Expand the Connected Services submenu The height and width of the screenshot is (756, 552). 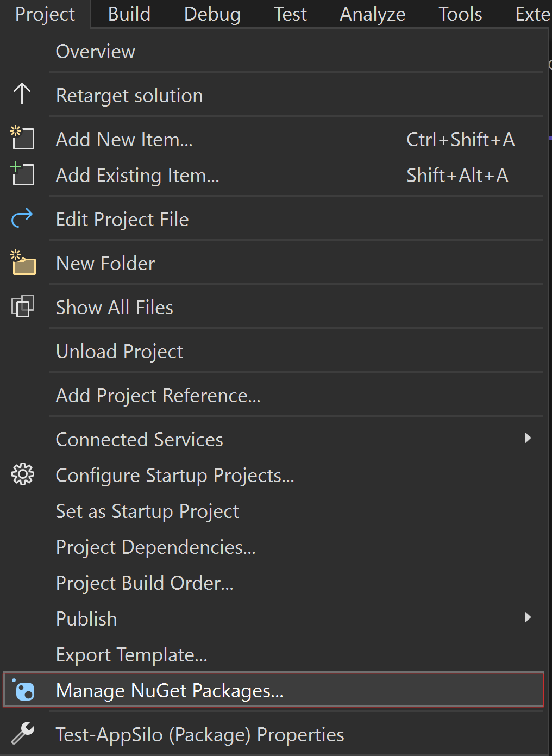(x=528, y=439)
